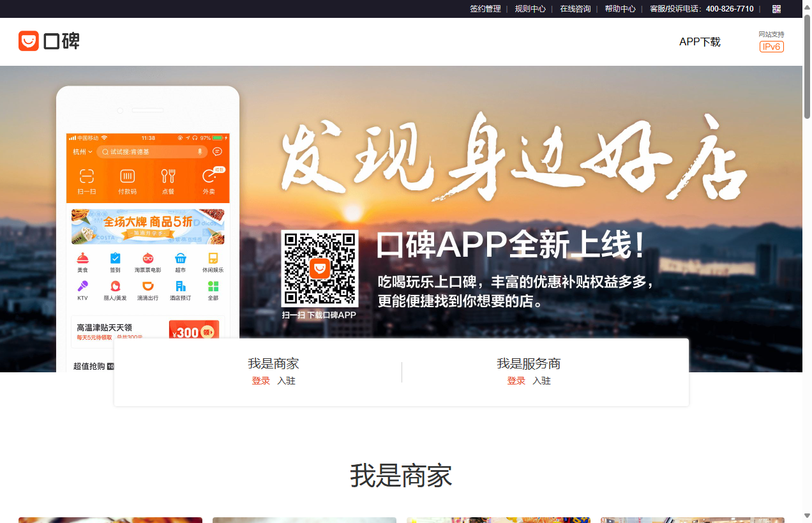This screenshot has width=812, height=523.
Task: Open 签约管理 in top menu
Action: pyautogui.click(x=485, y=9)
